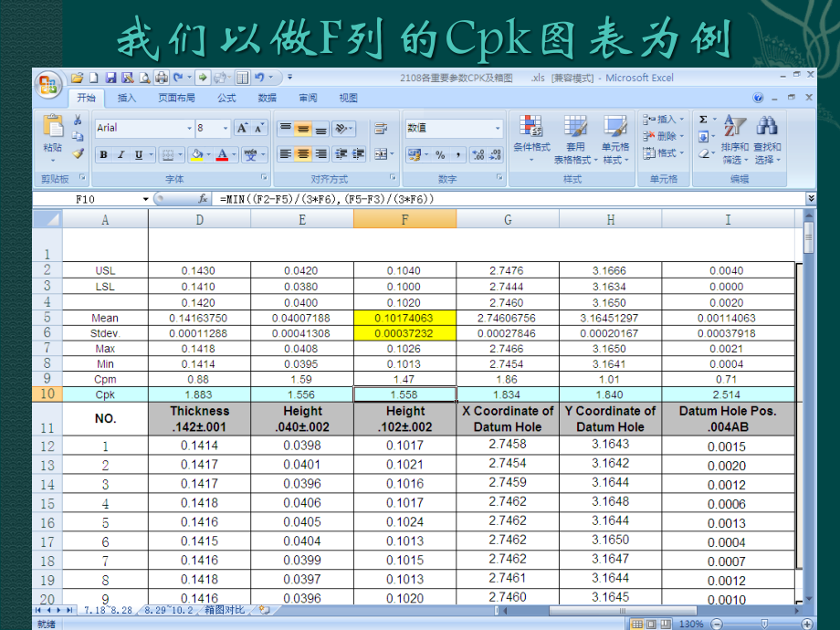Image resolution: width=840 pixels, height=630 pixels.
Task: Toggle Underline formatting
Action: [139, 155]
